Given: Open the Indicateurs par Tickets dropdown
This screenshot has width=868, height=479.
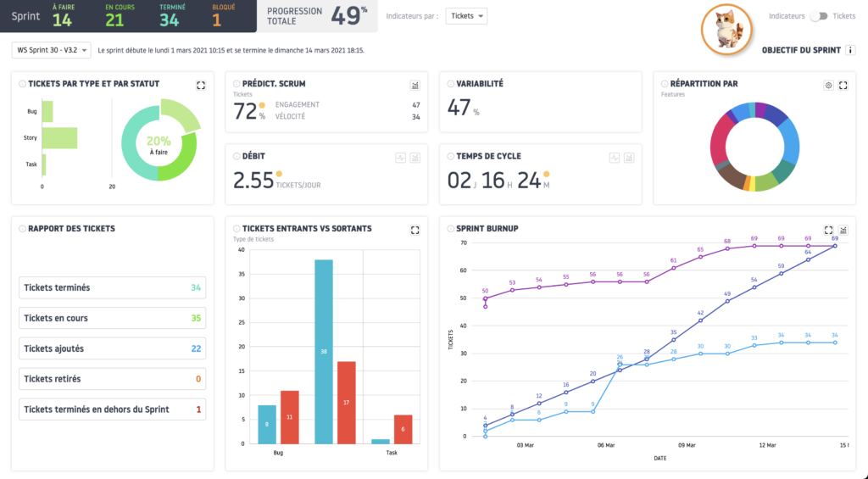Looking at the screenshot, I should (467, 16).
